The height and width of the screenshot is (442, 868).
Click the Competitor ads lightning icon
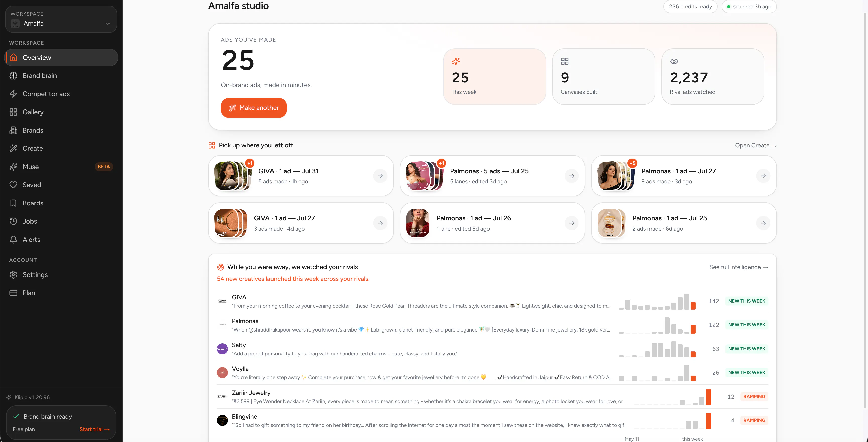[14, 94]
